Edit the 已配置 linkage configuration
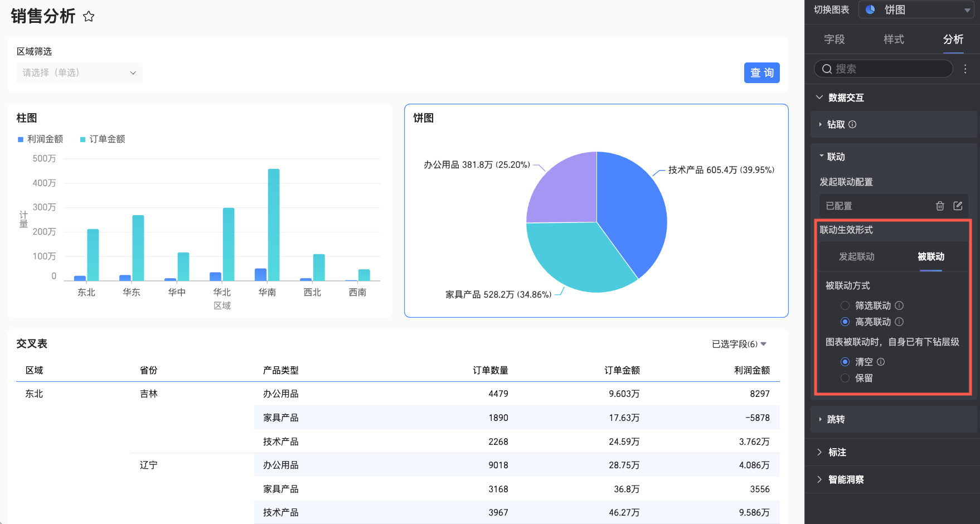 pyautogui.click(x=958, y=206)
